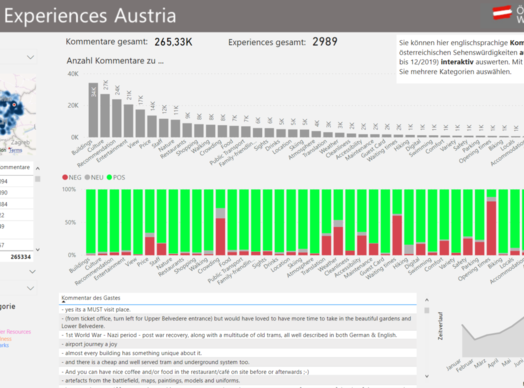This screenshot has height=388, width=524.
Task: Click the Austrian flag logo icon
Action: (x=502, y=13)
